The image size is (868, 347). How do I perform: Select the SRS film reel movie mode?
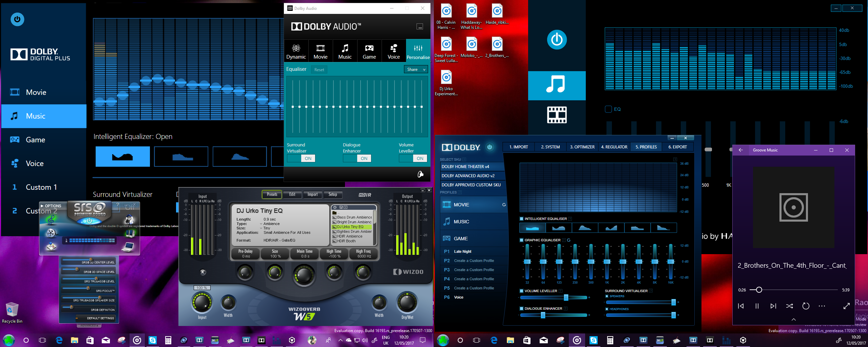click(x=51, y=233)
